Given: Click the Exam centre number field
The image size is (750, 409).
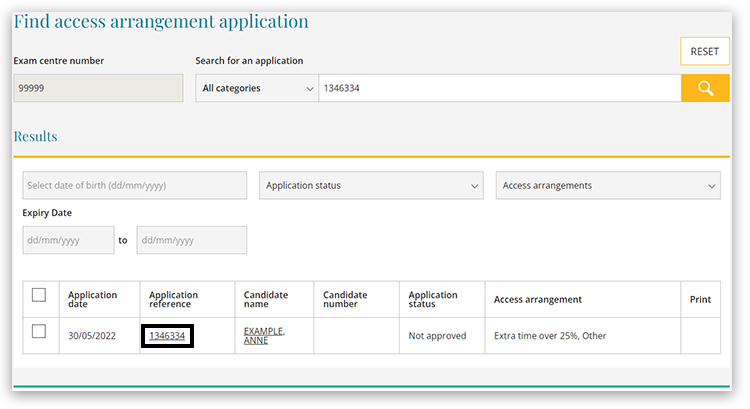Looking at the screenshot, I should [x=98, y=88].
